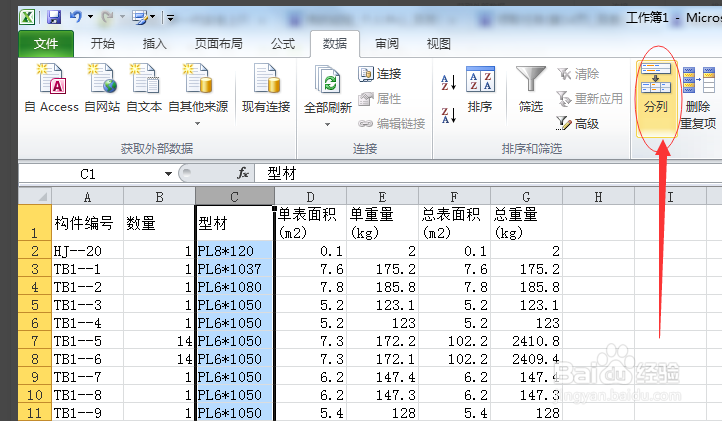Image resolution: width=722 pixels, height=421 pixels.
Task: Open the File (文件) tab
Action: point(46,44)
